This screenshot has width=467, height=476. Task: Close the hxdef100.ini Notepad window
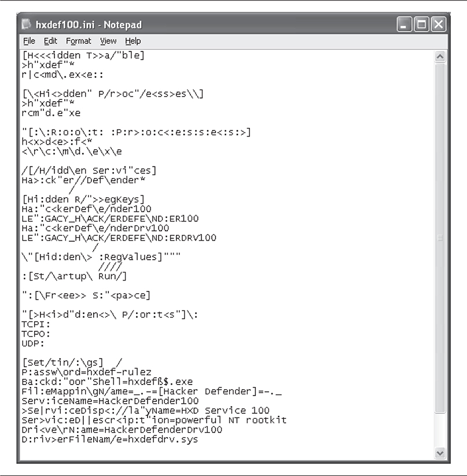click(x=439, y=24)
